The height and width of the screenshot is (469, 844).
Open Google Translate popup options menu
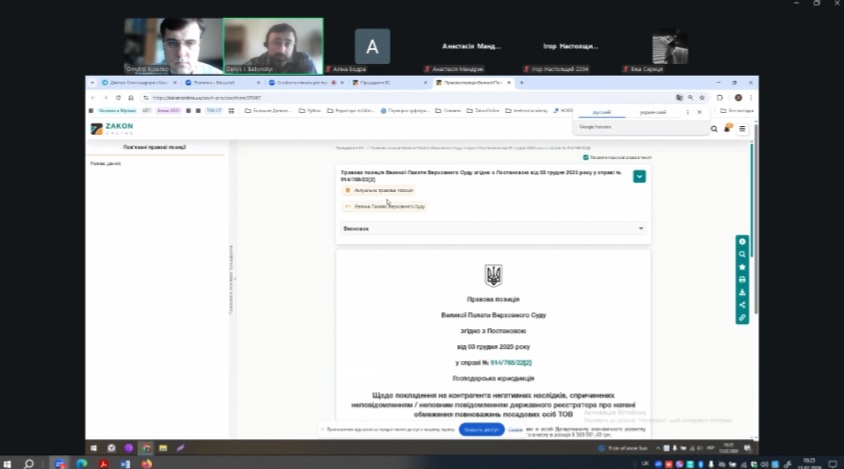point(687,112)
